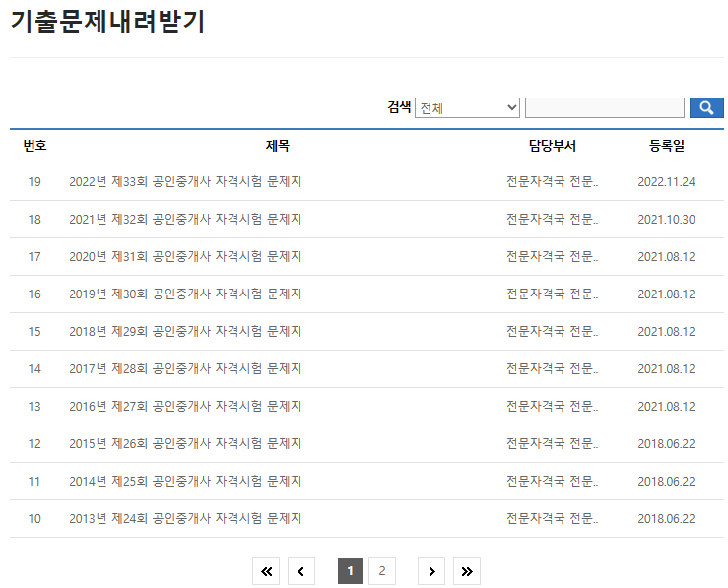The height and width of the screenshot is (588, 728).
Task: Open 2018년 제29회 공인중개사 자격시험 문제지
Action: [185, 331]
